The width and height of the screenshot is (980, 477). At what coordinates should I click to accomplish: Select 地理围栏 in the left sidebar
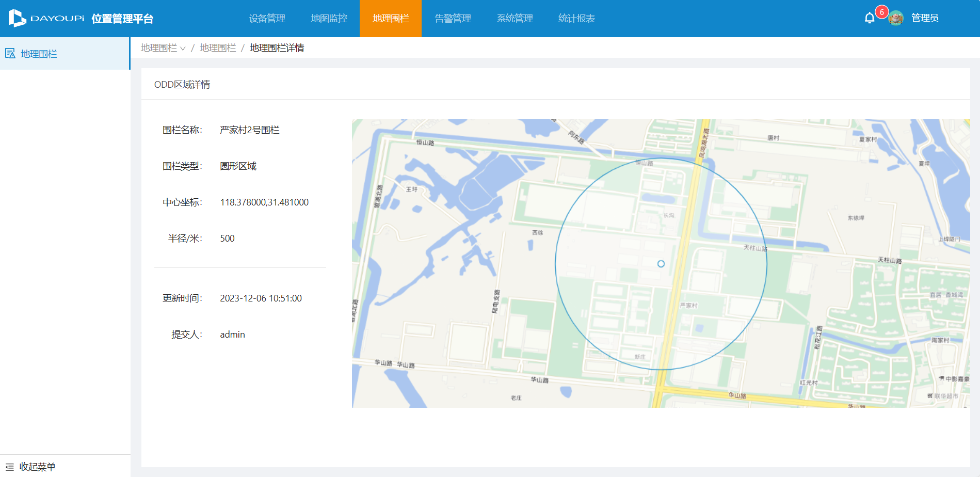(39, 54)
